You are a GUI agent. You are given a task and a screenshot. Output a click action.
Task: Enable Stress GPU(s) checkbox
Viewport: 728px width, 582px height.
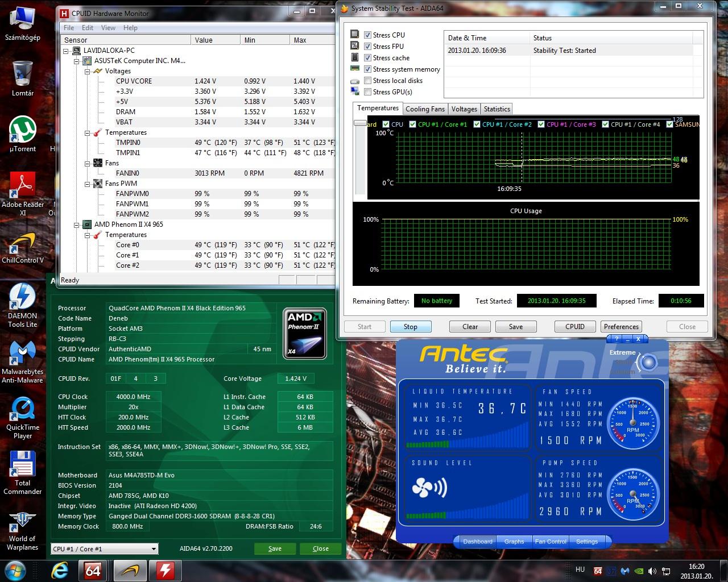coord(368,92)
